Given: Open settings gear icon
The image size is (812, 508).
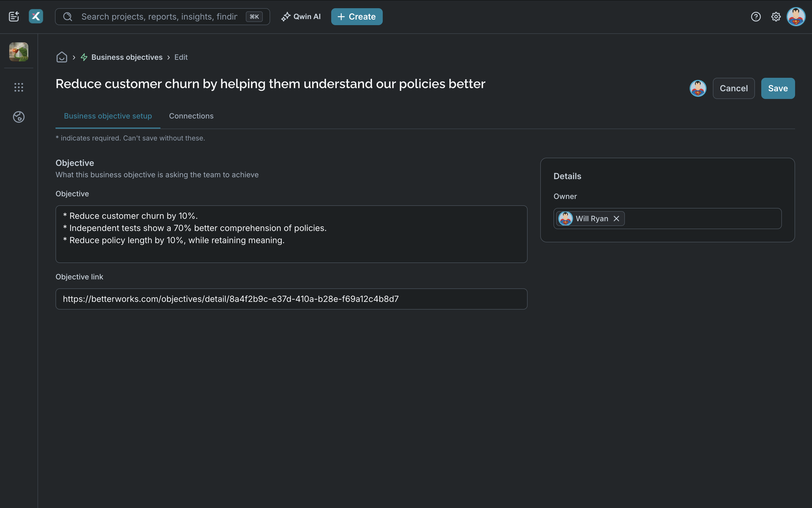Looking at the screenshot, I should point(776,16).
